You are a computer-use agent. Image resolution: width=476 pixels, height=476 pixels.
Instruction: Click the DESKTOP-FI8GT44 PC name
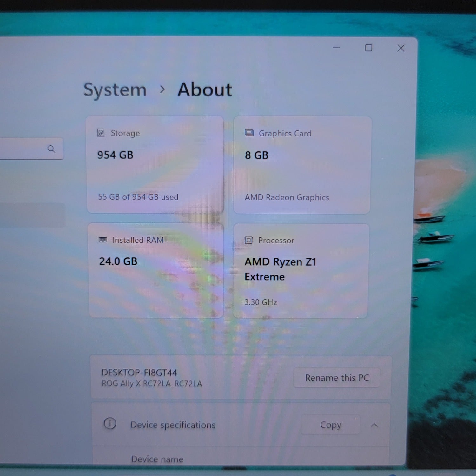[x=139, y=372]
